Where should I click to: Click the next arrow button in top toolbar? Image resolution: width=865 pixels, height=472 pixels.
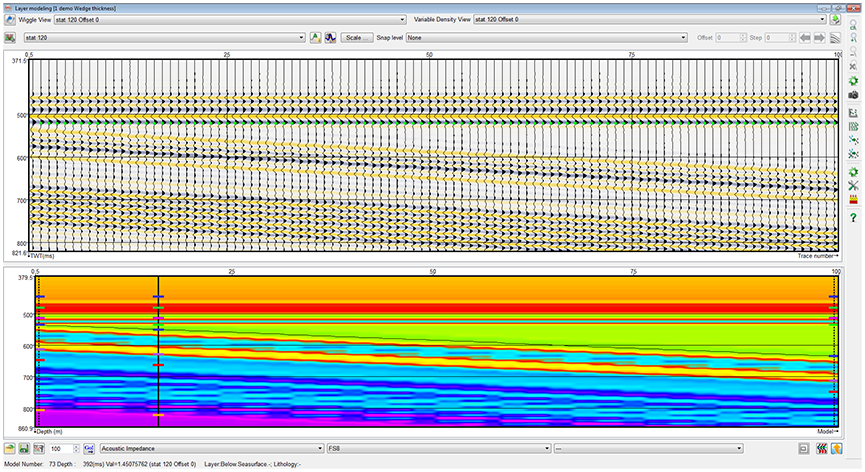tap(818, 38)
